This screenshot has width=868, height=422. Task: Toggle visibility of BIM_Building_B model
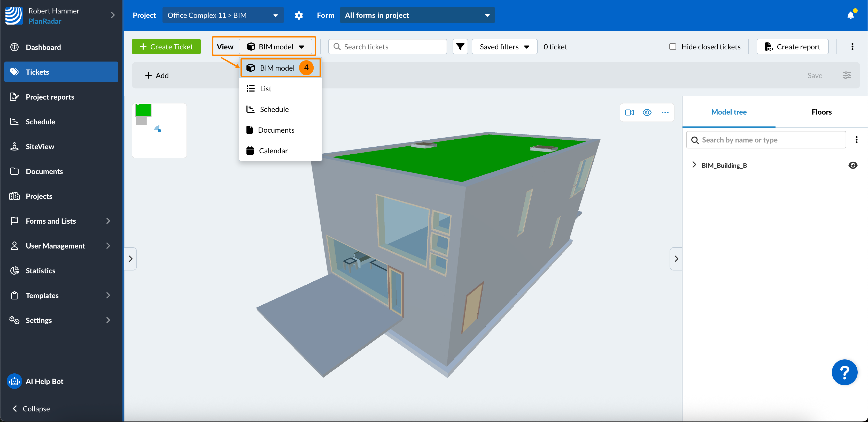[853, 165]
